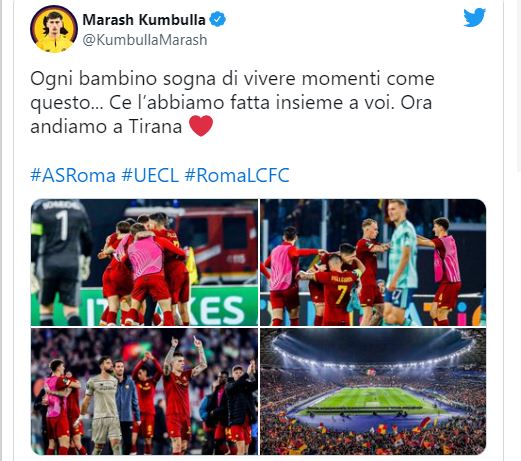Click the @KumbullaMarash handle
The image size is (521, 461).
(x=145, y=40)
